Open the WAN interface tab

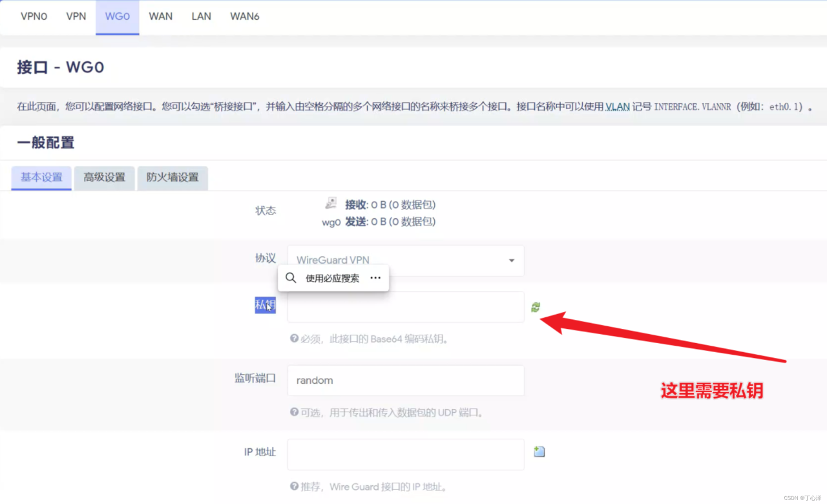click(x=160, y=17)
